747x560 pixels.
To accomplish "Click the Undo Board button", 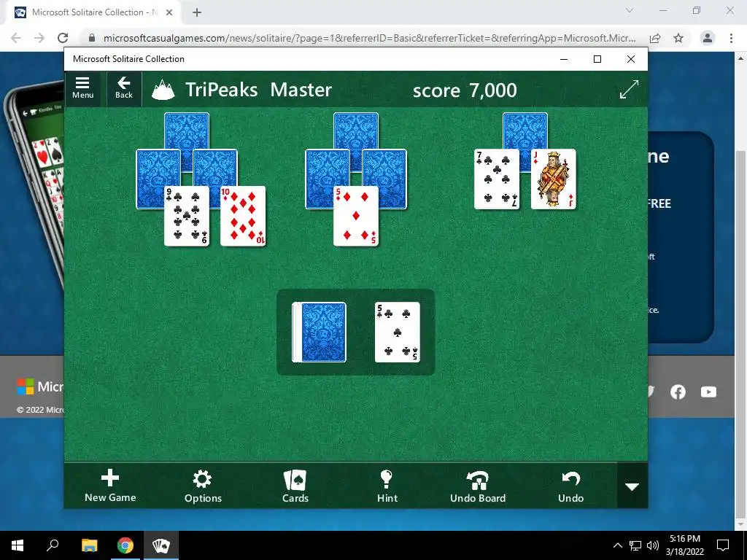I will (x=478, y=486).
